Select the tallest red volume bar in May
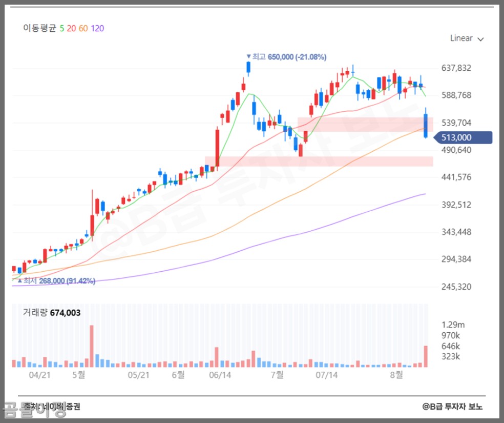 click(x=92, y=347)
